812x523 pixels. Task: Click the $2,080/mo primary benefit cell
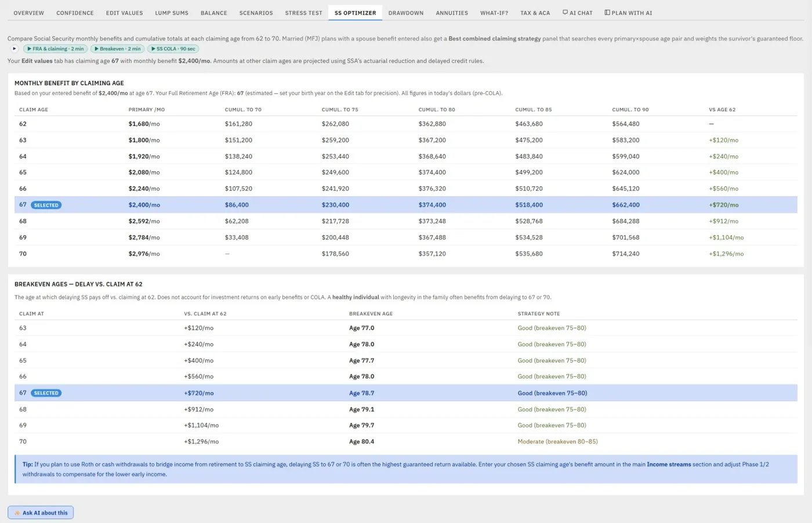point(144,172)
